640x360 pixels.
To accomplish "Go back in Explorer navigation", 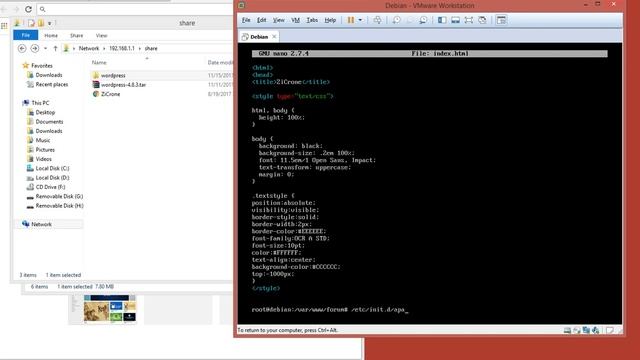I will (x=22, y=49).
